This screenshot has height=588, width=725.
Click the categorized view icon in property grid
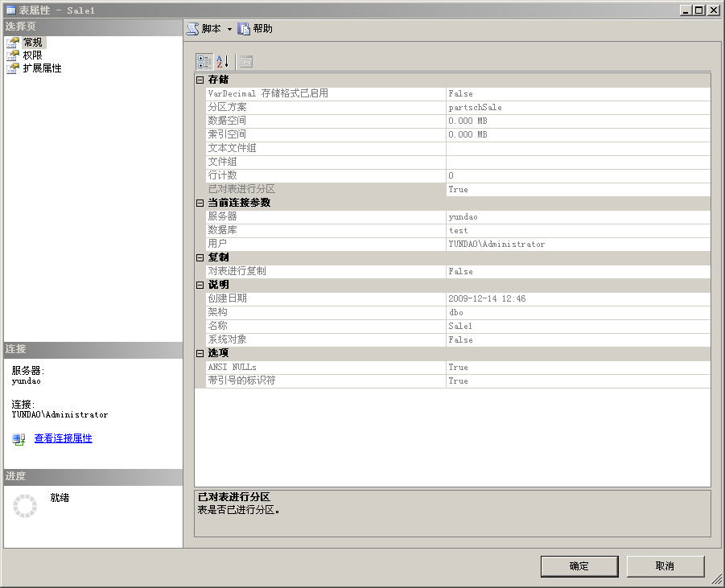pyautogui.click(x=204, y=61)
